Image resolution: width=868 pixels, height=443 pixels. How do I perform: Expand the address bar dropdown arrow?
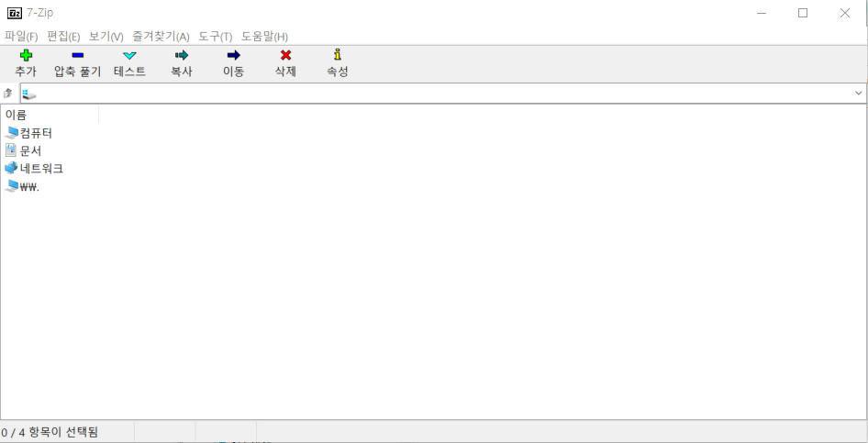(859, 94)
